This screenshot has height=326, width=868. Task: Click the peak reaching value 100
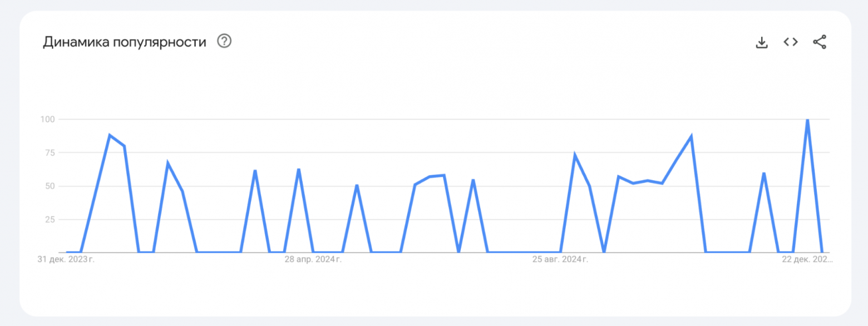(x=807, y=119)
